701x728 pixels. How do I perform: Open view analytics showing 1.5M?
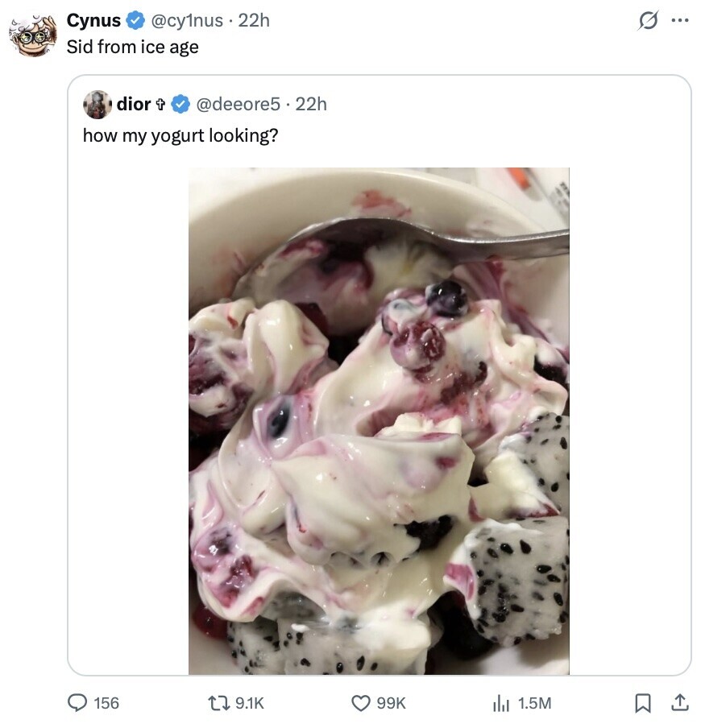501,703
